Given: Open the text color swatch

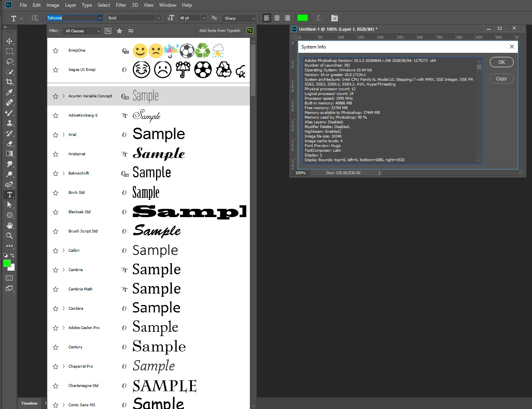Looking at the screenshot, I should click(x=303, y=18).
